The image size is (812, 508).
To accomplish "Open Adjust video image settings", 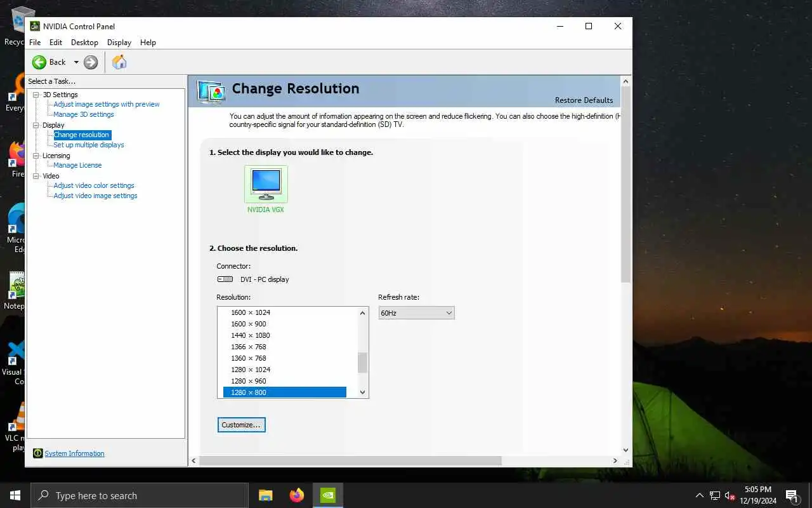I will point(95,196).
